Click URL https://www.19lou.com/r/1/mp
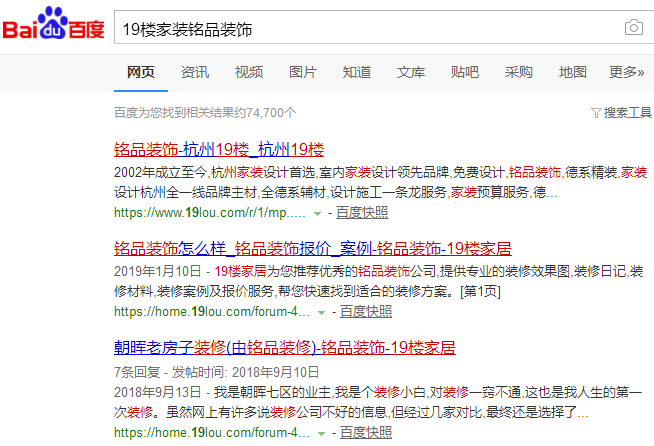 [x=210, y=213]
